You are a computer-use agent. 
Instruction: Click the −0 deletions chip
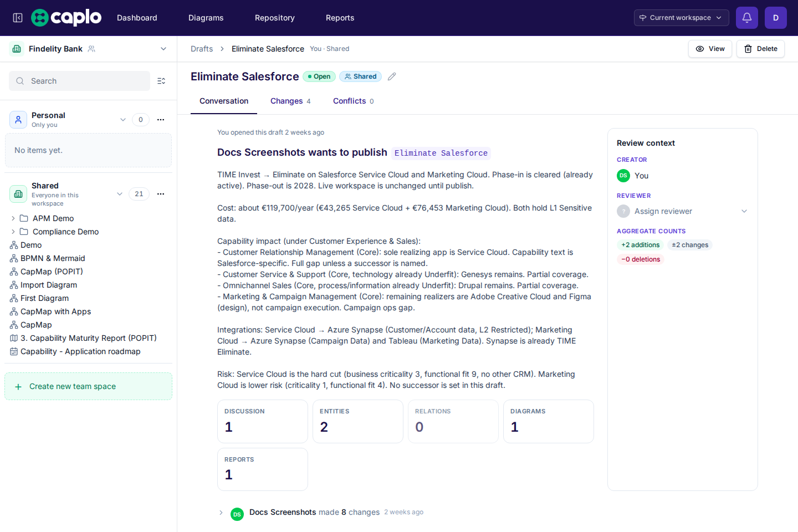click(x=641, y=259)
